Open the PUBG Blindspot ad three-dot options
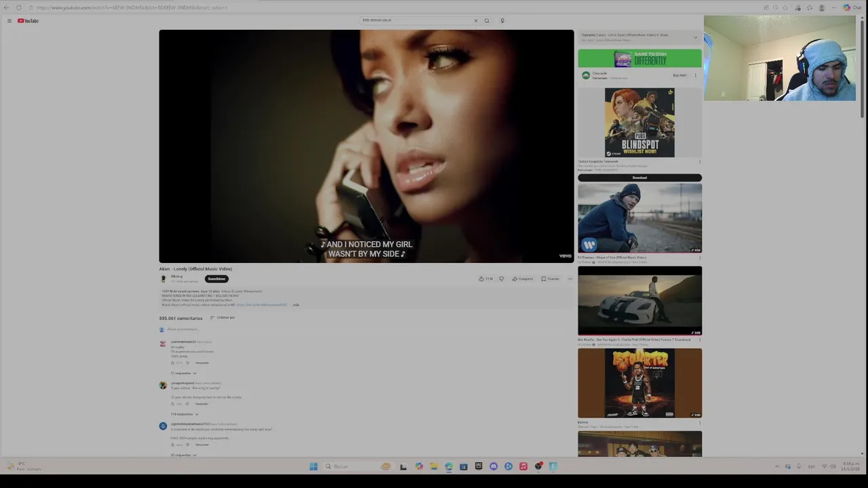Viewport: 868px width, 488px height. coord(700,162)
